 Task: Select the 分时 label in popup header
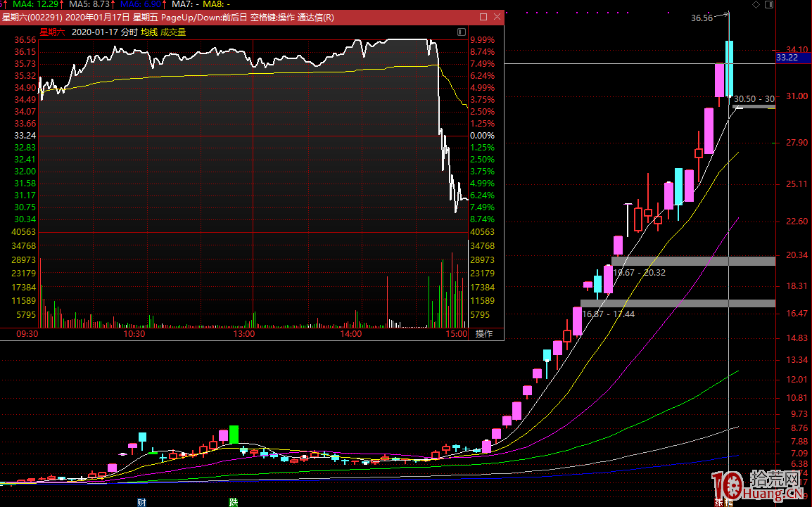click(129, 32)
